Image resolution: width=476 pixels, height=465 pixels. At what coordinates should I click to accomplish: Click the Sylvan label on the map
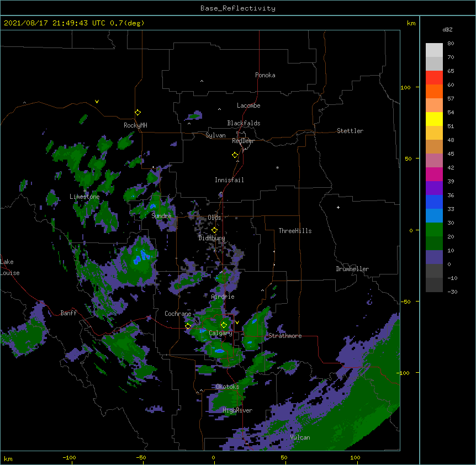coord(215,135)
